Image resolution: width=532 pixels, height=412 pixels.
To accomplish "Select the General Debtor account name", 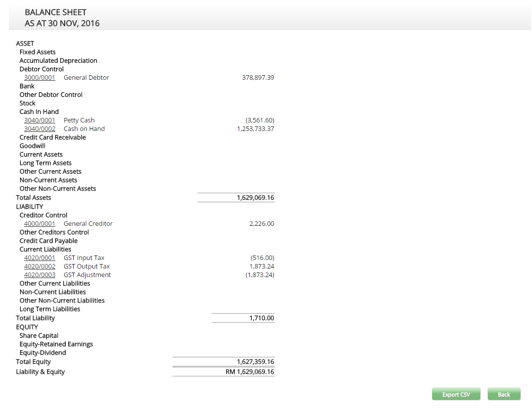I will coord(86,78).
